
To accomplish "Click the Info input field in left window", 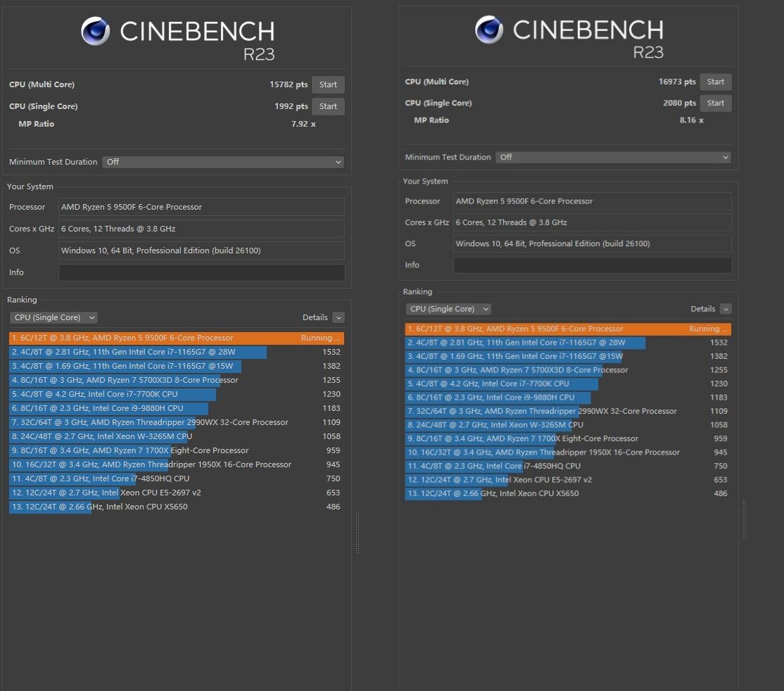I will point(201,272).
